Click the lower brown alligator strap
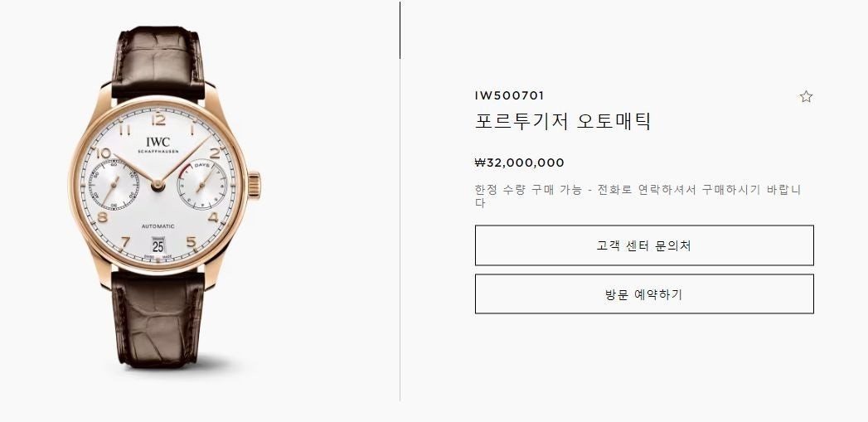This screenshot has width=868, height=422. click(x=158, y=318)
